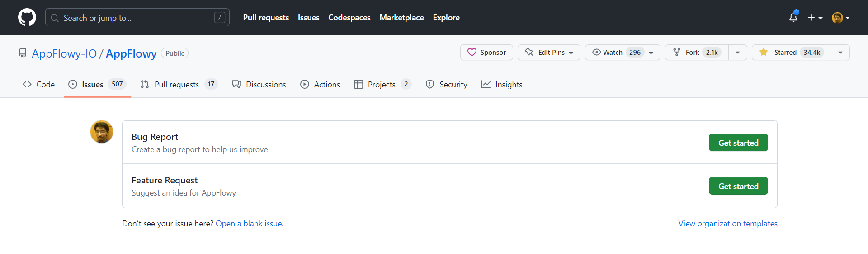Expand the dropdown arrow beside Fork
868x254 pixels.
[x=738, y=53]
